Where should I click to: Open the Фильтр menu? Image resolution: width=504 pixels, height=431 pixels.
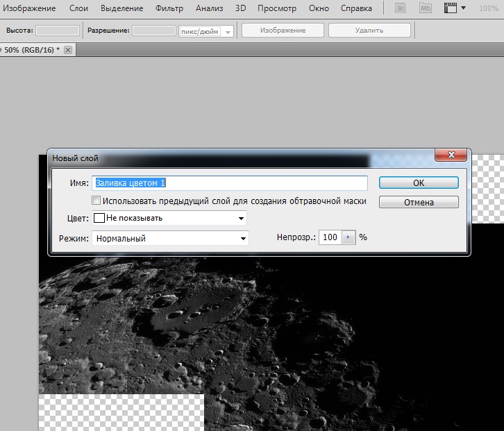coord(169,8)
